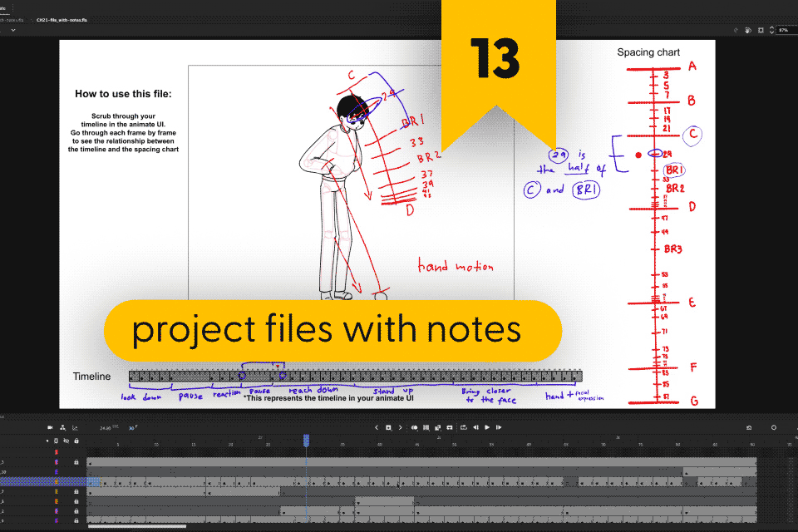This screenshot has height=532, width=798.
Task: Toggle highlight for all layers dot
Action: 47,441
